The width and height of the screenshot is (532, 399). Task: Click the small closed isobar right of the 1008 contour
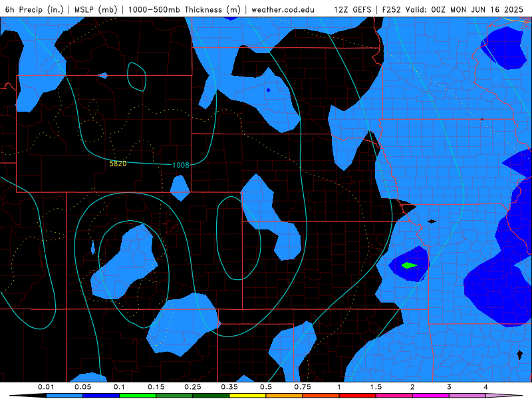pos(137,77)
